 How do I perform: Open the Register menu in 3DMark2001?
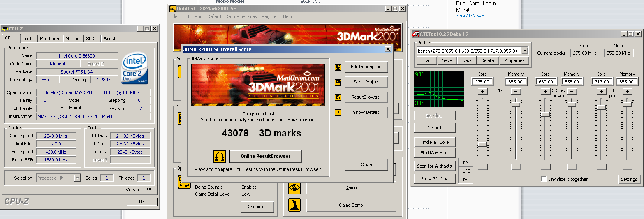(x=270, y=16)
